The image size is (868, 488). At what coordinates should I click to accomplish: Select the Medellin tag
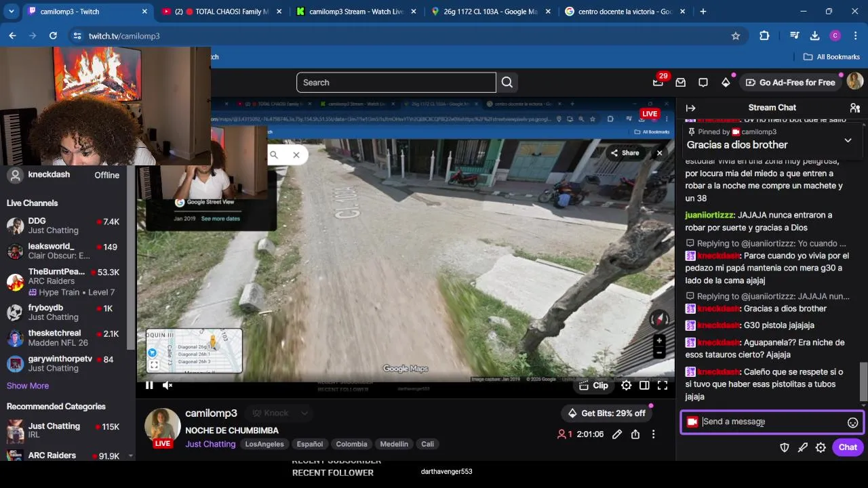click(394, 444)
